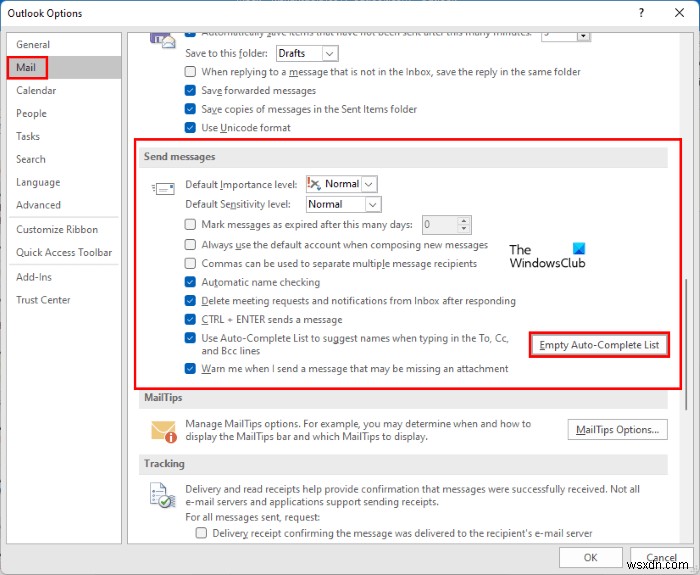Toggle Save copies in Sent Items folder
The image size is (700, 575).
coord(190,109)
